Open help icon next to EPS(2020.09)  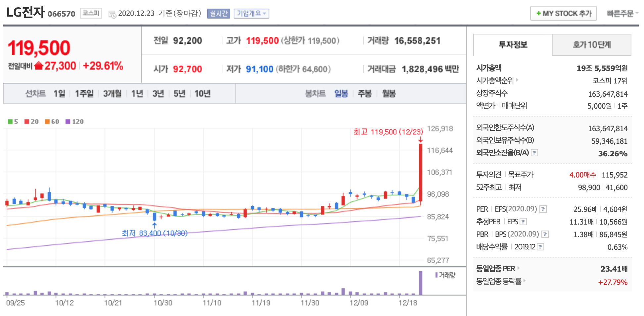[x=543, y=209]
